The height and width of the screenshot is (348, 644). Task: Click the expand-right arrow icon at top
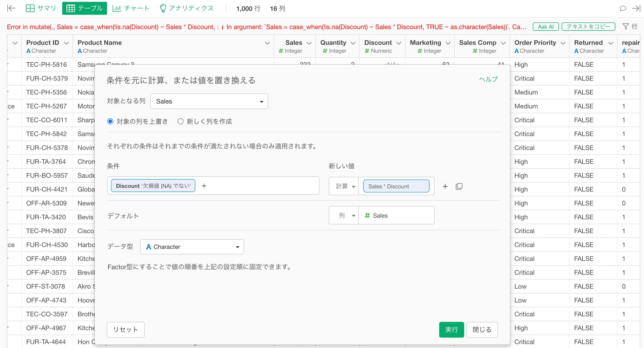(636, 8)
